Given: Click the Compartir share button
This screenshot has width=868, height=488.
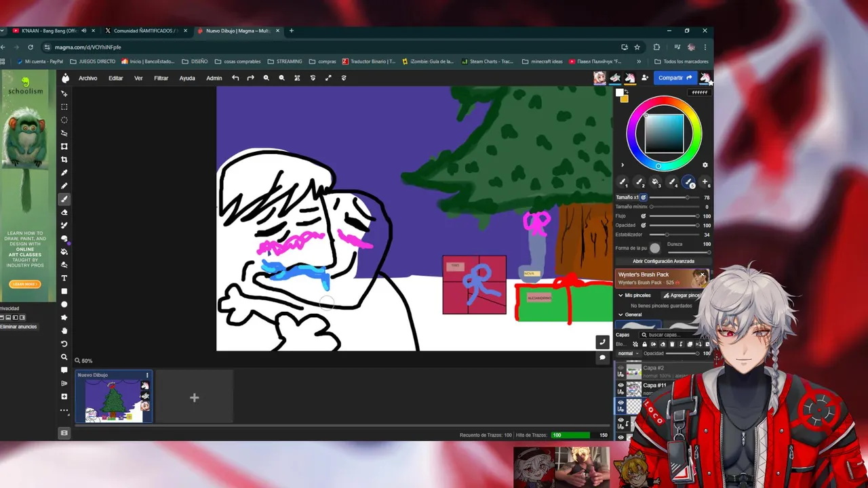Looking at the screenshot, I should 675,78.
